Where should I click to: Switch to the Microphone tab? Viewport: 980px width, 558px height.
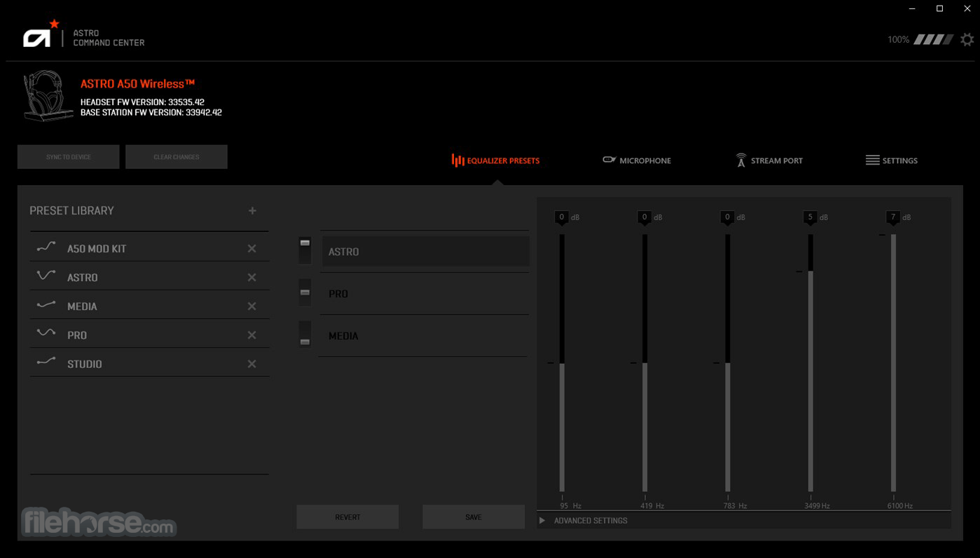(637, 161)
